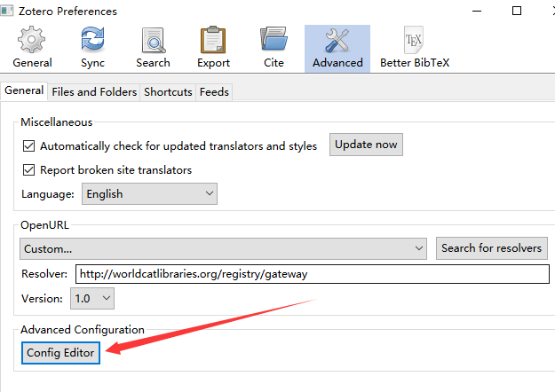Open the Cite preferences pane
The width and height of the screenshot is (555, 392).
[274, 48]
